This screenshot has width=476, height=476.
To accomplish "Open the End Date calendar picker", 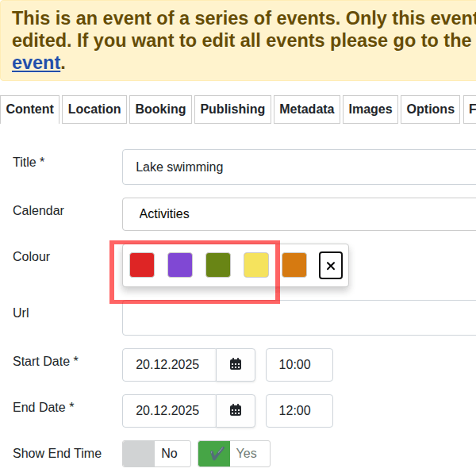I will click(236, 411).
